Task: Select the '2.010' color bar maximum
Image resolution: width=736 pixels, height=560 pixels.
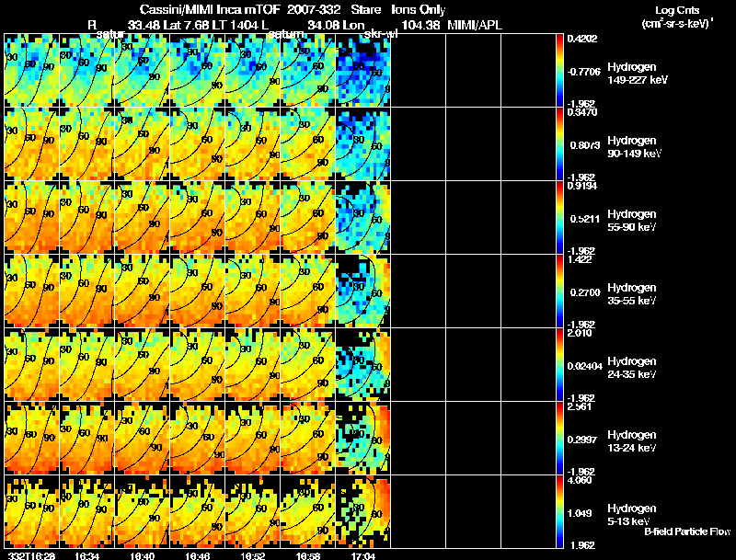Action: [x=580, y=333]
